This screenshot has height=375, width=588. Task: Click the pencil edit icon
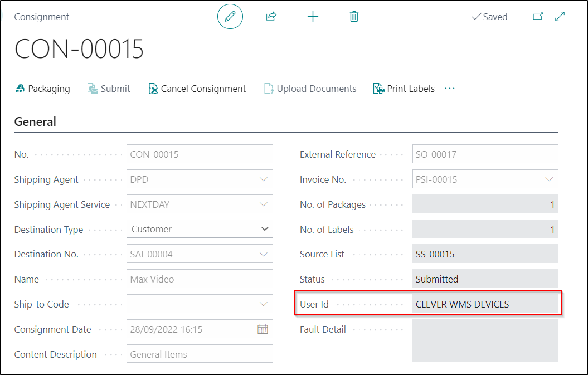click(x=230, y=17)
